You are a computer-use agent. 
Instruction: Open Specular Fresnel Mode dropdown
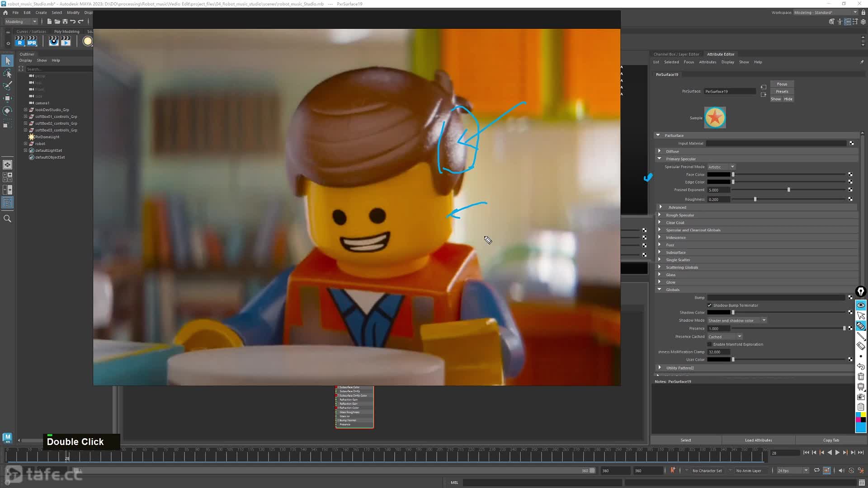click(722, 167)
